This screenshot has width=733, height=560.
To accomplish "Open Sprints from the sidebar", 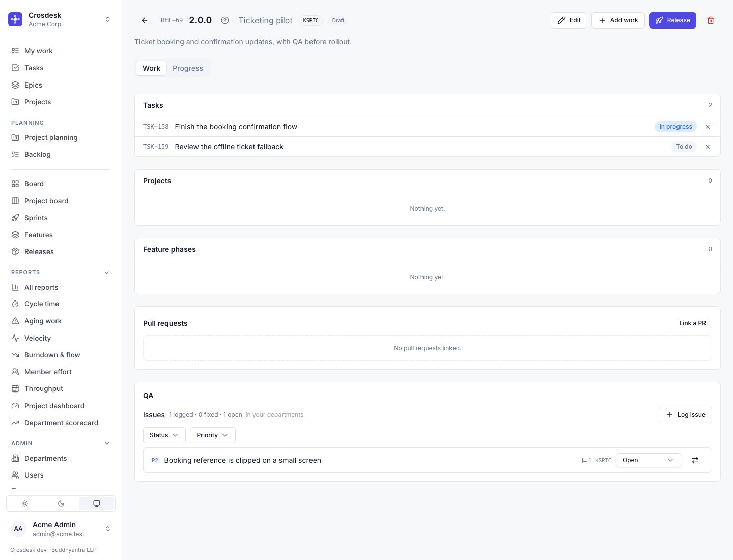I will click(x=61, y=218).
